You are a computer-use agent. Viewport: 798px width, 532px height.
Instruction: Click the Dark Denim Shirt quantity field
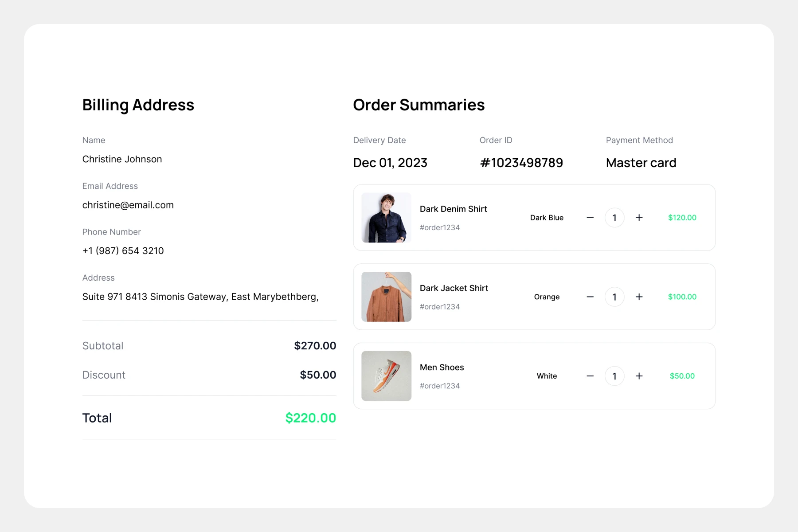point(614,218)
